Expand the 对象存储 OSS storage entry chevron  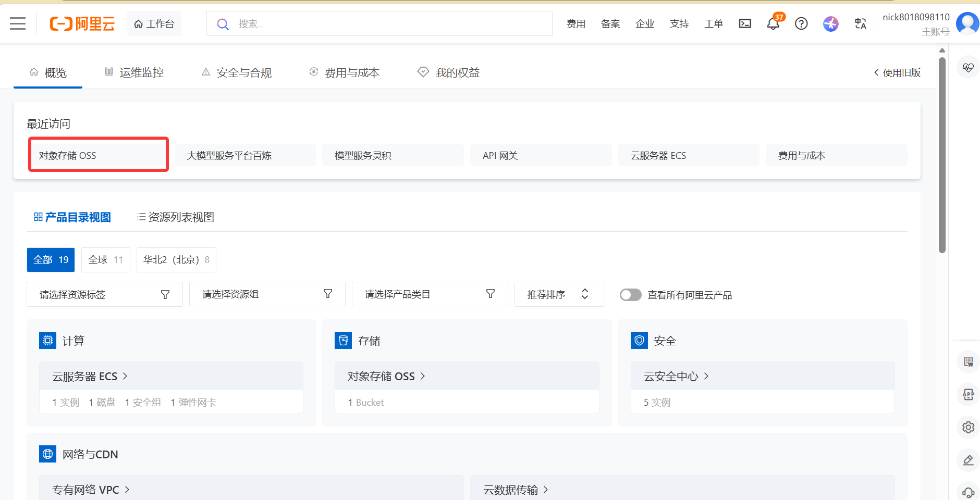pos(423,376)
